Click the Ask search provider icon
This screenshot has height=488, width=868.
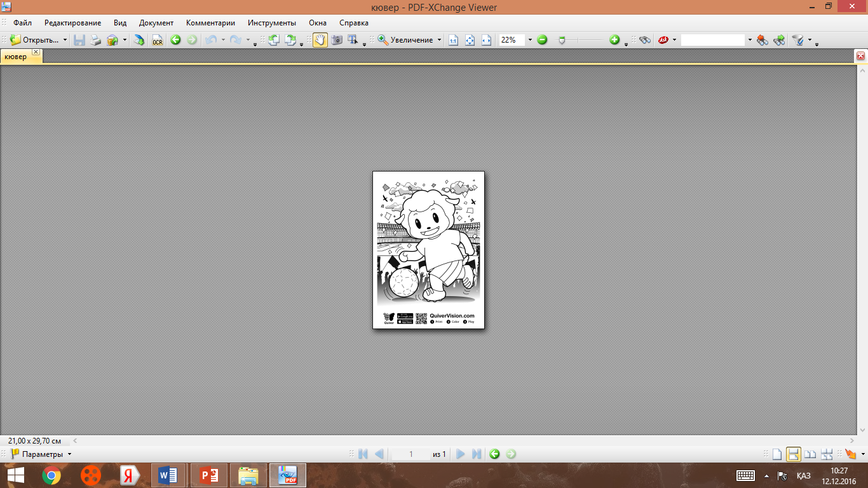[x=663, y=40]
